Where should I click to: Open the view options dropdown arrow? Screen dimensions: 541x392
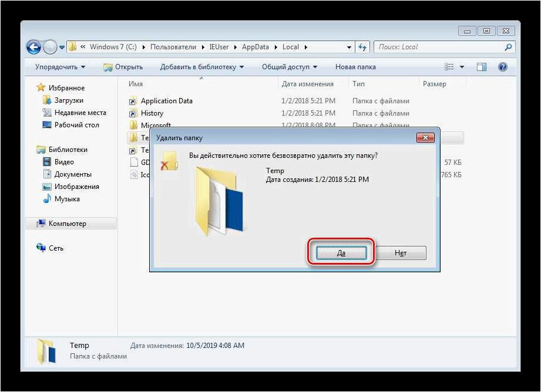462,67
